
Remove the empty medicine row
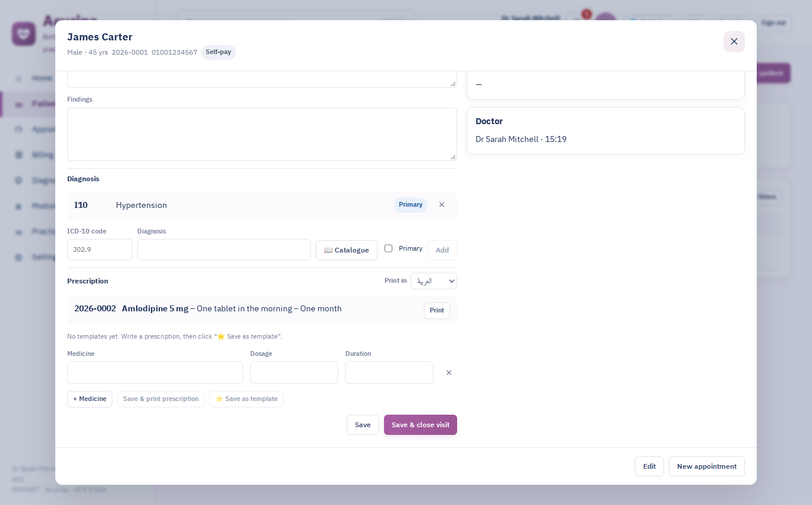coord(449,373)
